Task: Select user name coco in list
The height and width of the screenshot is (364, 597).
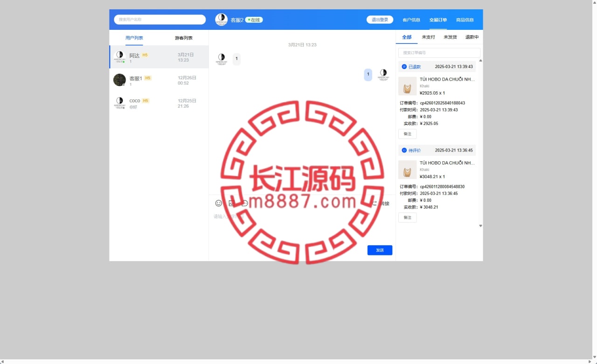Action: coord(135,101)
